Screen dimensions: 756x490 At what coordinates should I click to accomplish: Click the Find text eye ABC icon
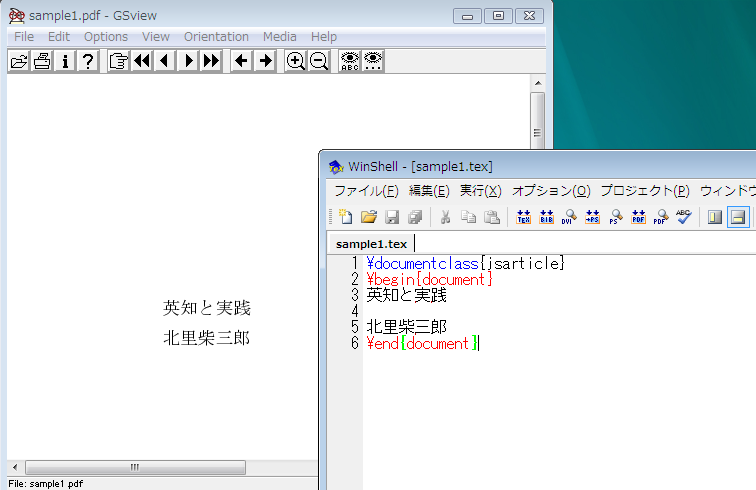[x=350, y=61]
